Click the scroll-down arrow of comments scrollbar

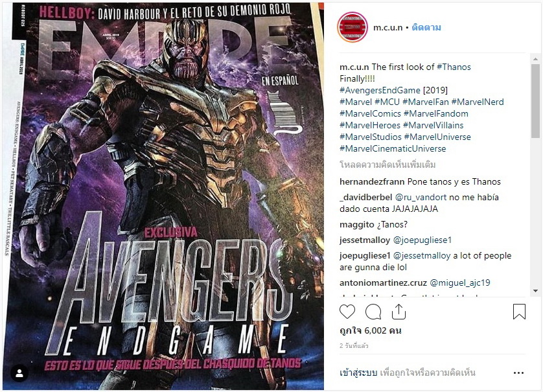535,291
